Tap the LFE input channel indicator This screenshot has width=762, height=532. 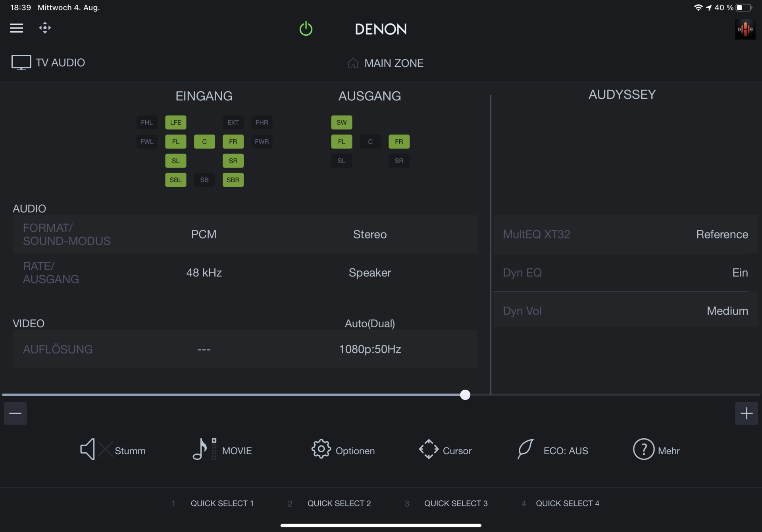tap(175, 123)
